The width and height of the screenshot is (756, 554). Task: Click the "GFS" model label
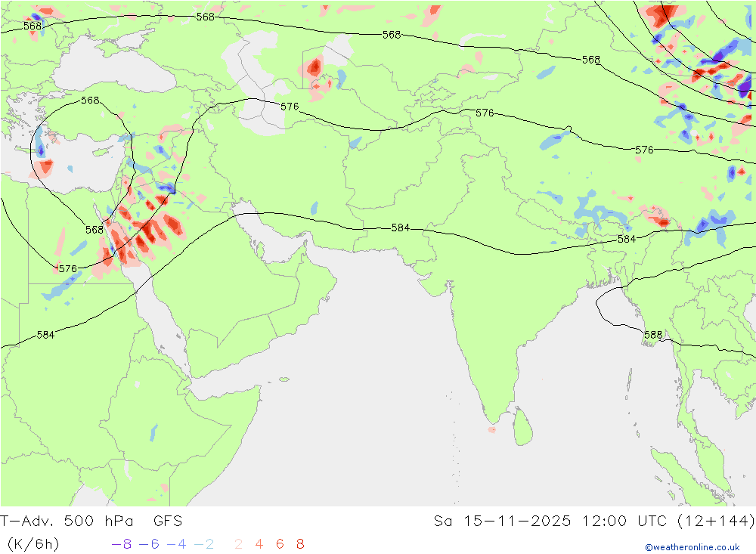point(168,522)
